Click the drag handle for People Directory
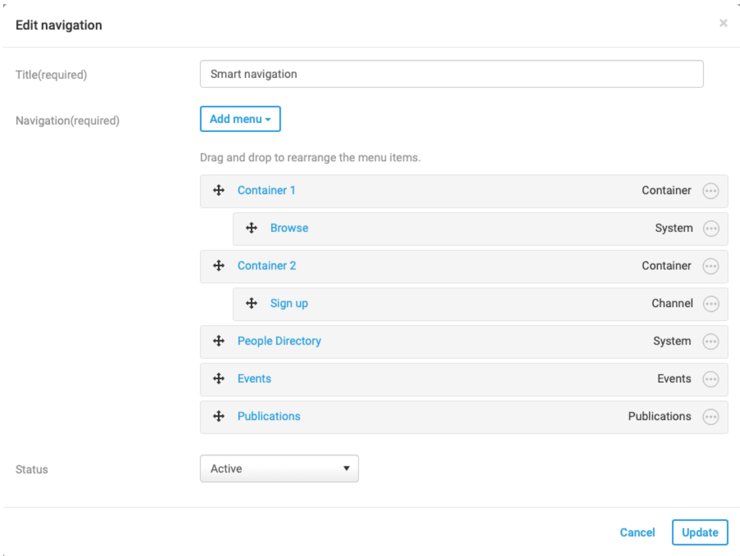The width and height of the screenshot is (740, 556). [x=218, y=341]
